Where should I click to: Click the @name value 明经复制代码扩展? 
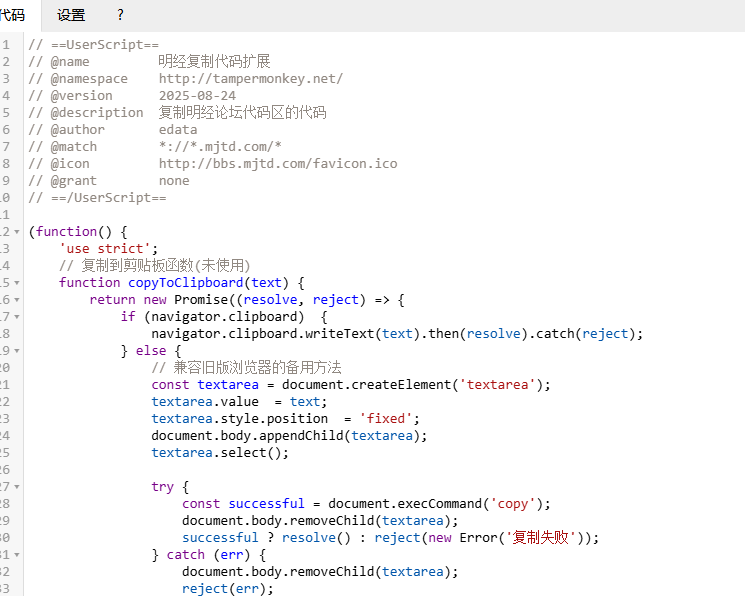point(214,61)
